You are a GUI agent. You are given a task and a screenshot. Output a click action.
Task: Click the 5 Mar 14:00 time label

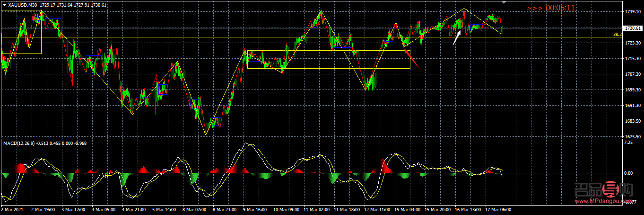click(x=164, y=209)
